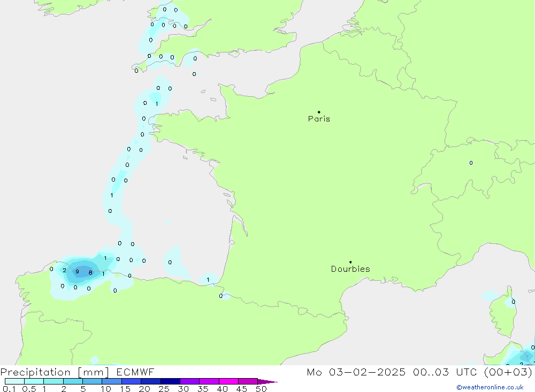Click the '2' precipitation value off Spain
The image size is (535, 392).
click(x=65, y=271)
